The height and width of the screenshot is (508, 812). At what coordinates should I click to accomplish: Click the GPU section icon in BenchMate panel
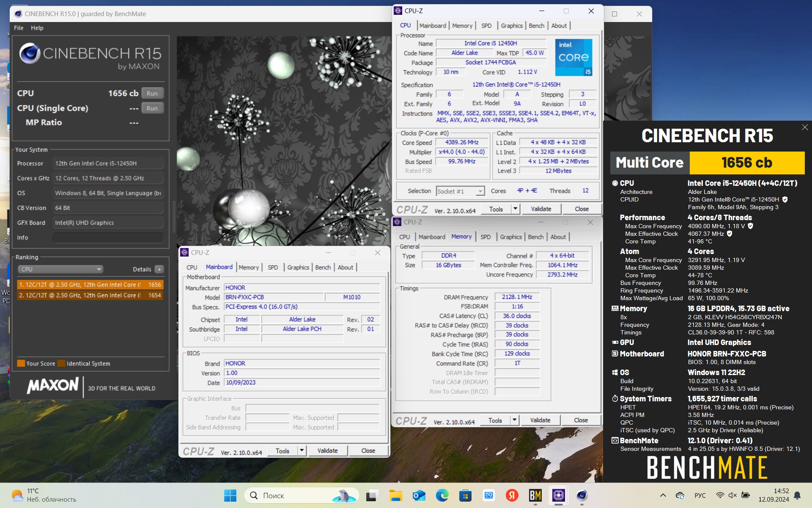point(615,342)
